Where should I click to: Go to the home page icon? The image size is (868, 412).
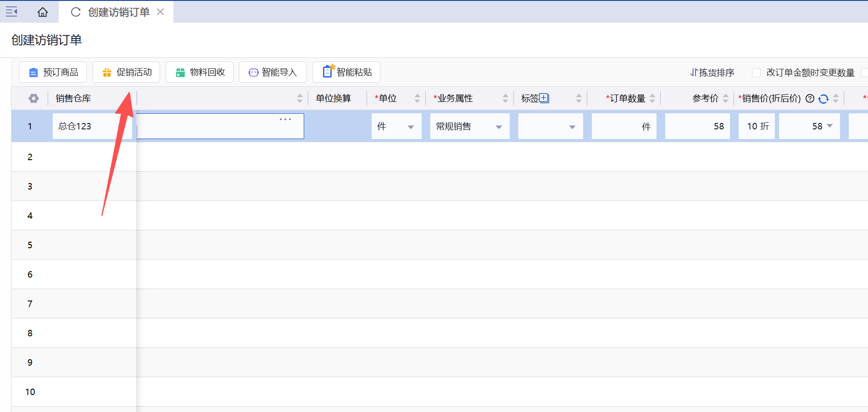[x=43, y=12]
